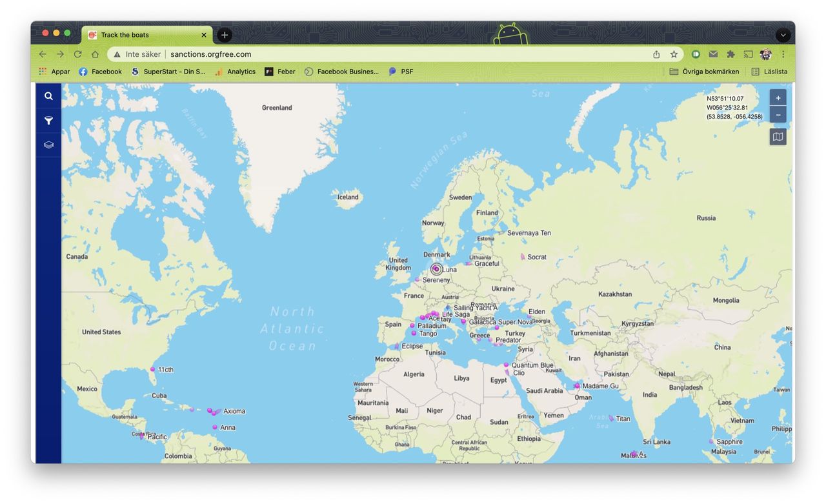Open the Övriga bokmärken folder
Screen dimensions: 826x504
[x=704, y=72]
